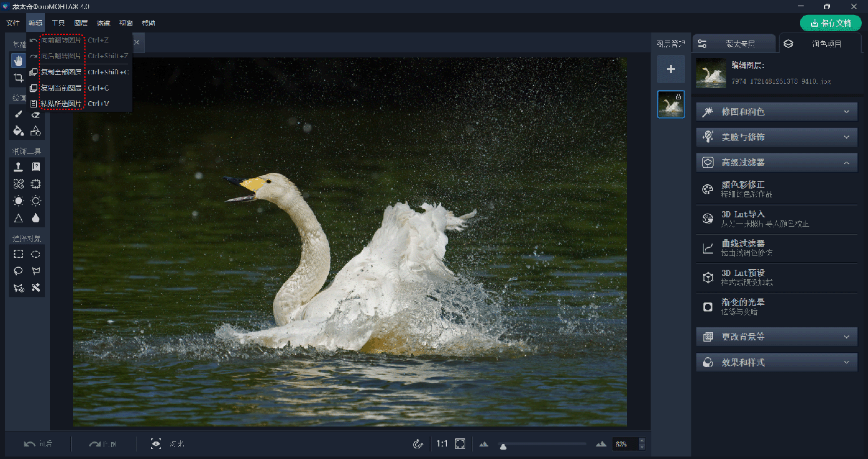Screen dimensions: 868x459
Task: Select the outlined sun Burn tool
Action: (x=36, y=201)
